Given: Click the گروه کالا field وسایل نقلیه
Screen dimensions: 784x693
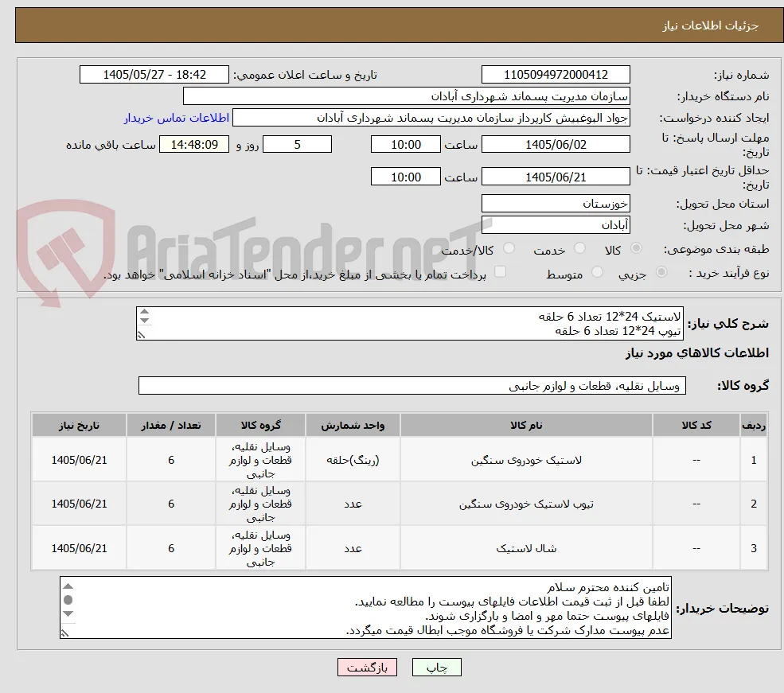Looking at the screenshot, I should click(x=412, y=386).
